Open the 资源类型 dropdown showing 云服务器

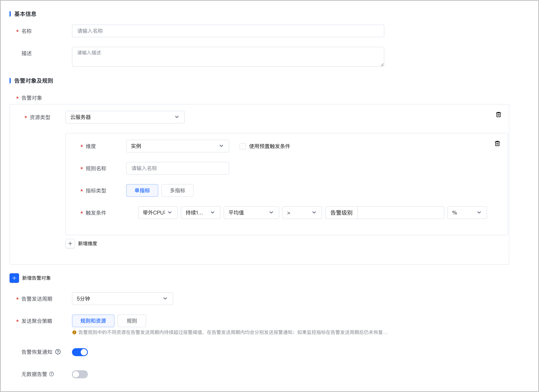125,117
